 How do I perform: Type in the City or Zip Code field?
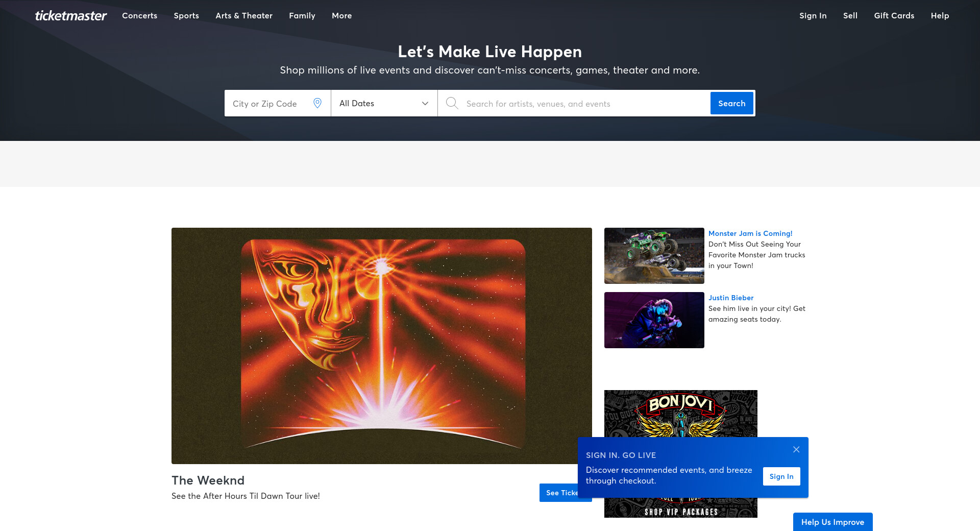pos(269,104)
